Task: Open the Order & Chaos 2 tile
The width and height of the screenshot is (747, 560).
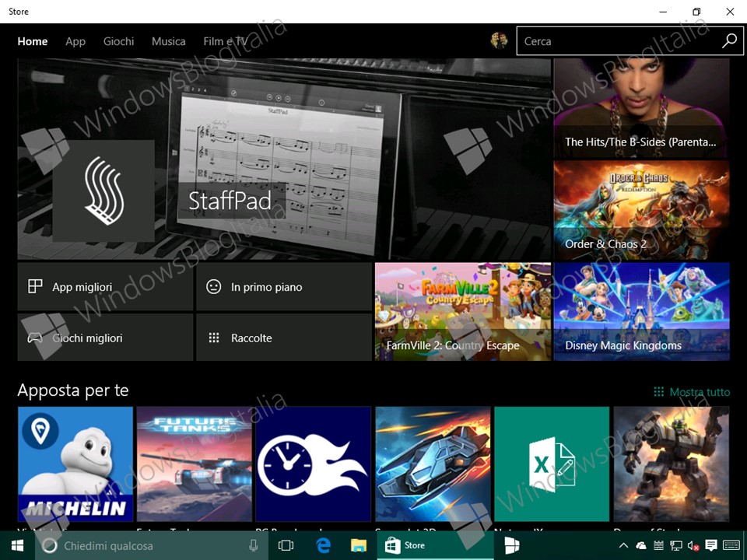Action: click(641, 210)
